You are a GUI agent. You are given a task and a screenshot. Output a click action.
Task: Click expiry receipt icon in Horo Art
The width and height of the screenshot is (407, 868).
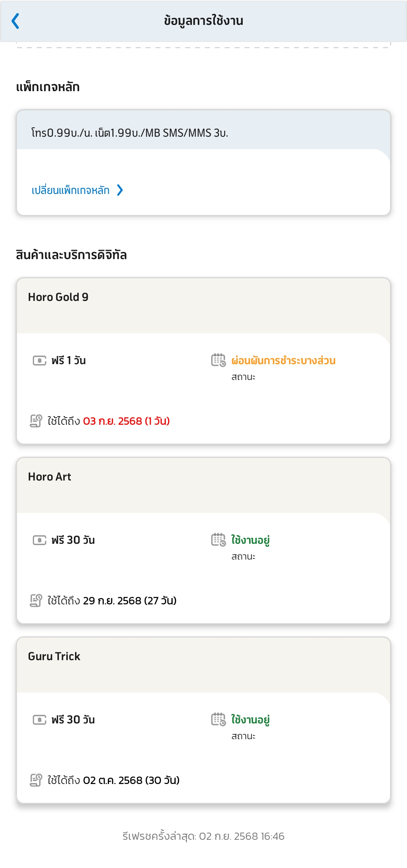(36, 600)
